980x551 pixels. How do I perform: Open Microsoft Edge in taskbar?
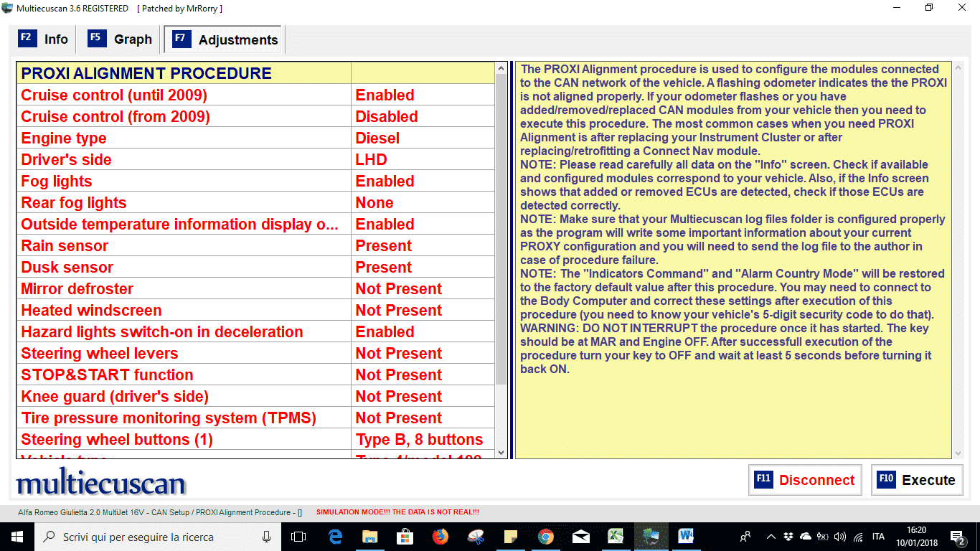pyautogui.click(x=335, y=537)
